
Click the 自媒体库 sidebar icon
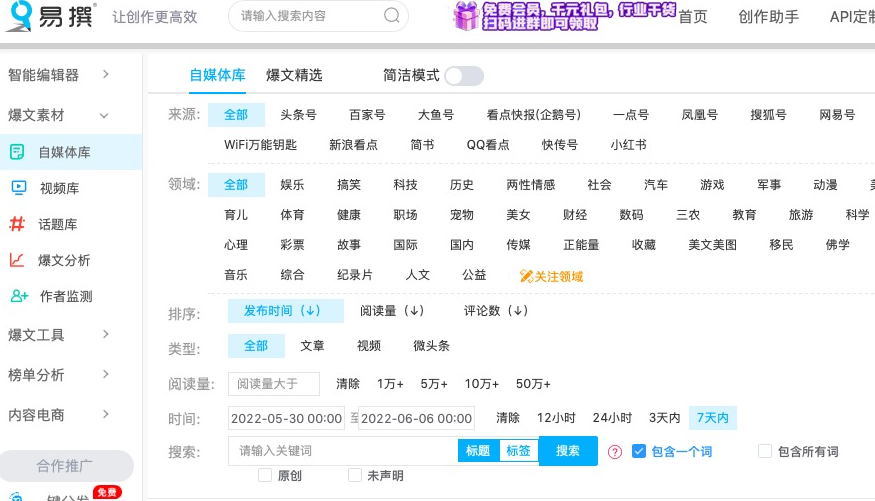click(17, 152)
